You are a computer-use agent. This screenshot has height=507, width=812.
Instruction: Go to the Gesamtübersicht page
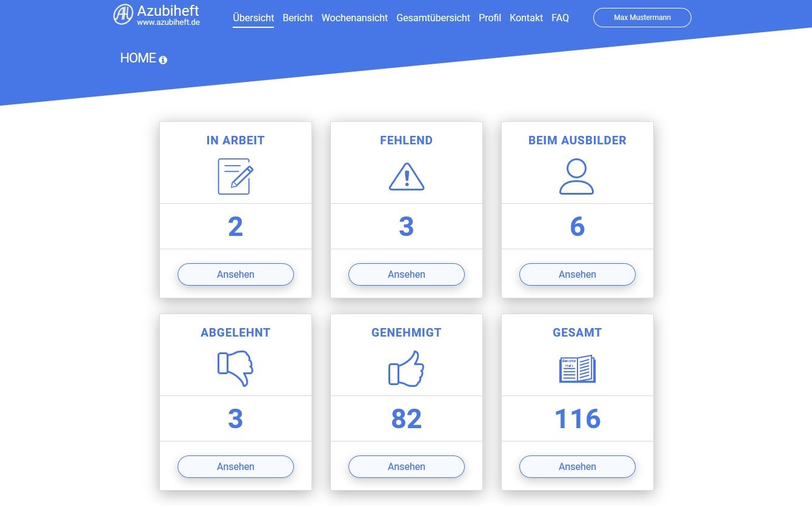433,18
